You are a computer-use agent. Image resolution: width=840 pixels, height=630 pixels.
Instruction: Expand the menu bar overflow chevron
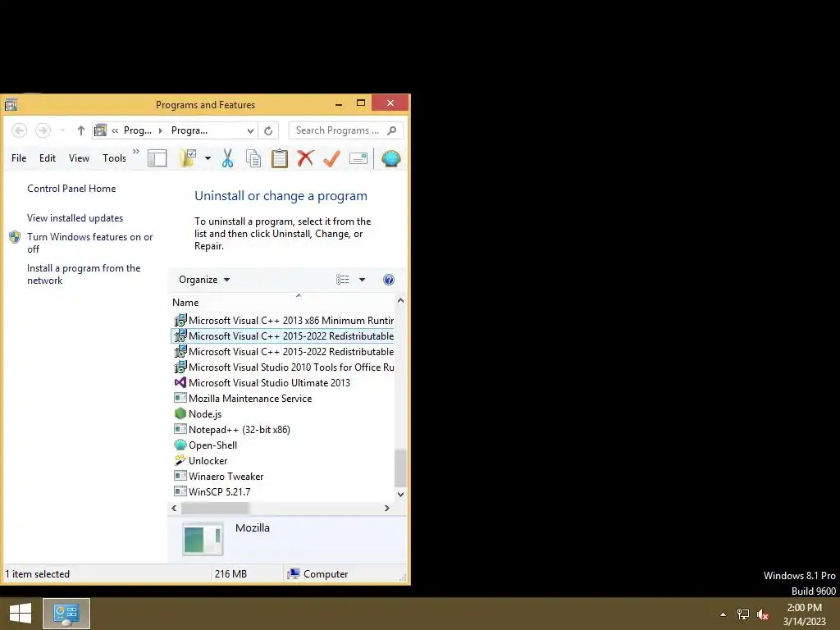[x=136, y=152]
